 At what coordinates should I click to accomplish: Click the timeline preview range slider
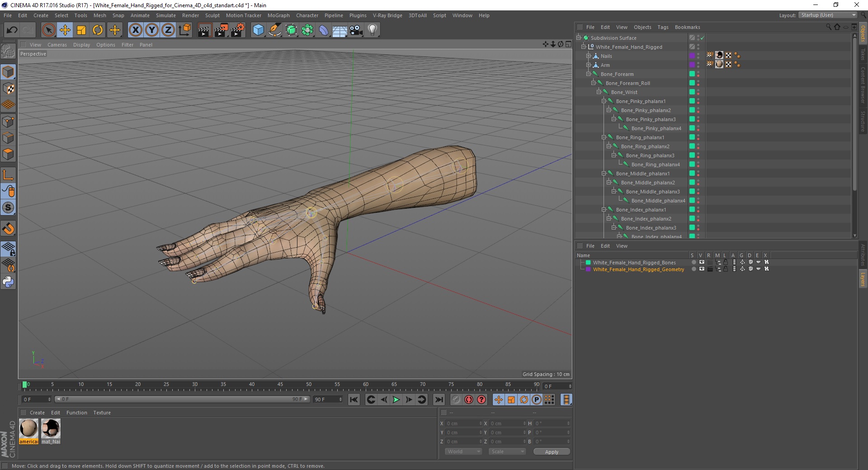[182, 399]
